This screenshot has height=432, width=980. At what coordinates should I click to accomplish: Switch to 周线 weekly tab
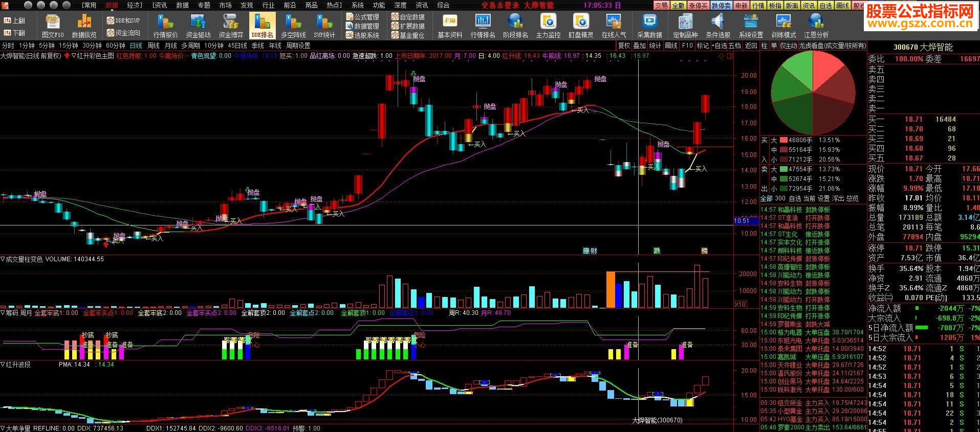154,46
